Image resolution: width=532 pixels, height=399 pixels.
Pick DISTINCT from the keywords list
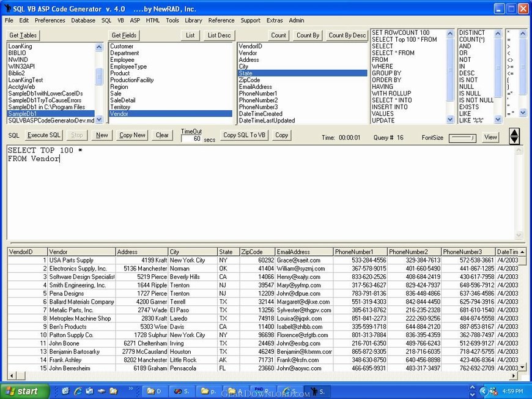[x=472, y=32]
